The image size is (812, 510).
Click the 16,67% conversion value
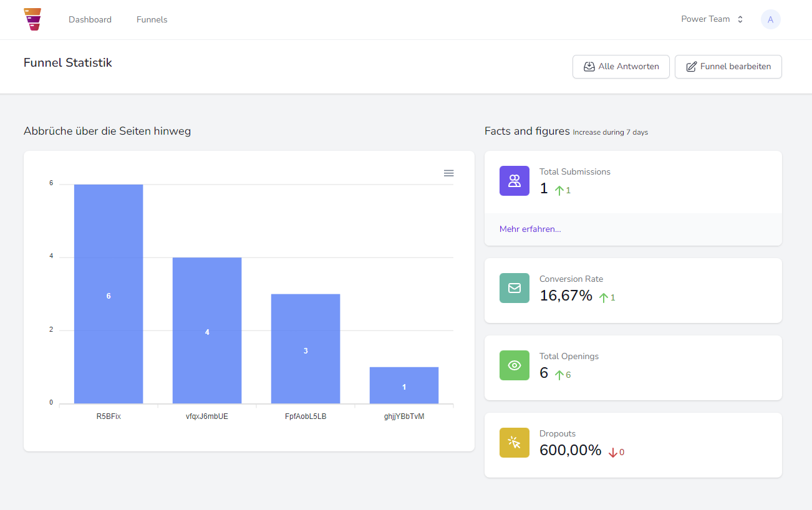click(566, 296)
